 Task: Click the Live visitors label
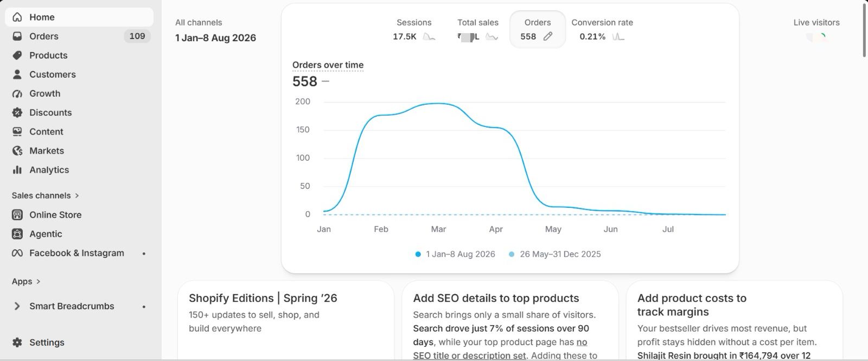point(816,23)
